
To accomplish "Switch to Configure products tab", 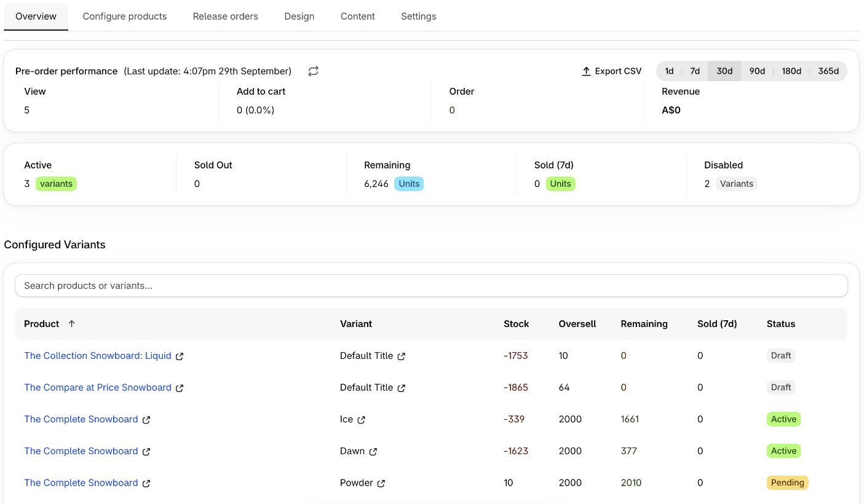I will tap(125, 17).
